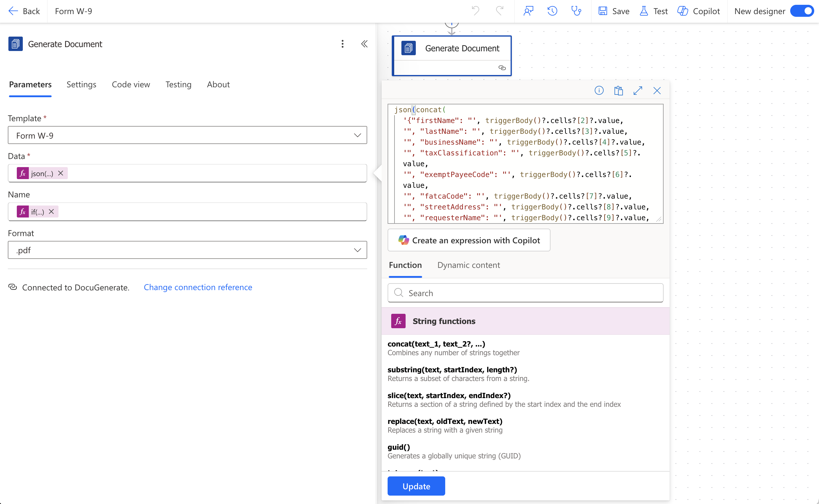Click the function Search box
The height and width of the screenshot is (504, 819).
pos(525,293)
